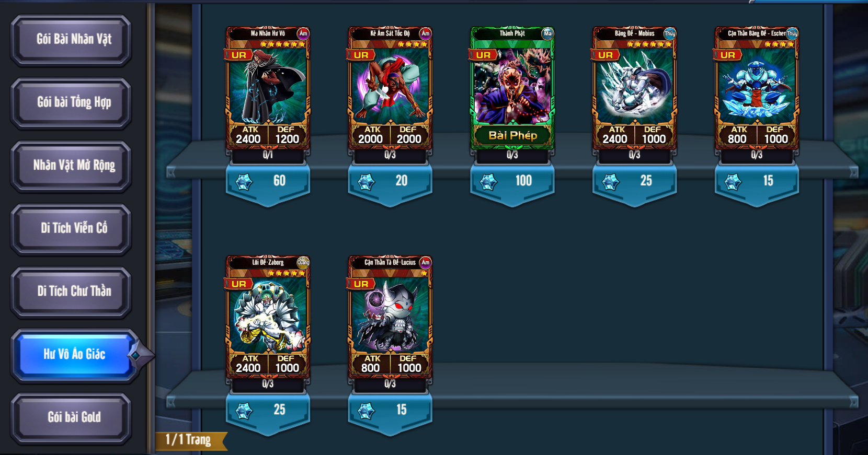Viewport: 868px width, 455px height.
Task: Click the Ám attribute icon on Ma Nhân Hư Vô
Action: pos(303,33)
